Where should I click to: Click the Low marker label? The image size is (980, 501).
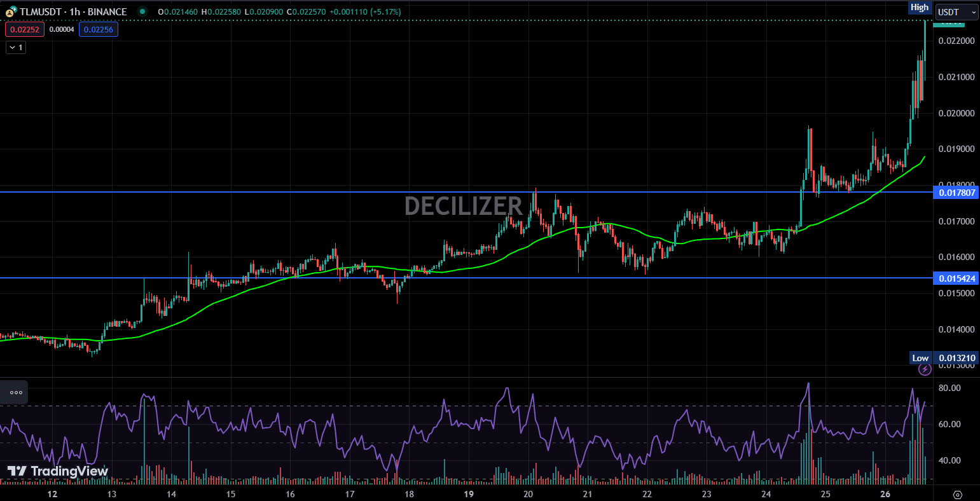pyautogui.click(x=920, y=358)
